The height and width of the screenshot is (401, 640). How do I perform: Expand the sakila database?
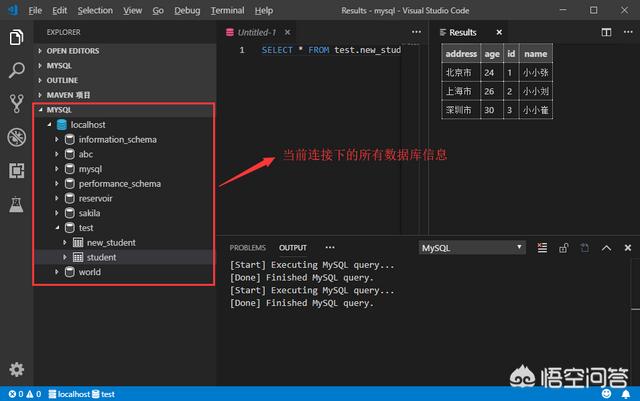click(57, 213)
